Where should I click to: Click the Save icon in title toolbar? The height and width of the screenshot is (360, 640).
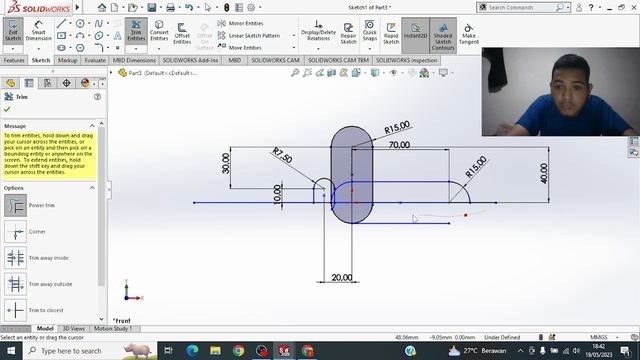[152, 7]
